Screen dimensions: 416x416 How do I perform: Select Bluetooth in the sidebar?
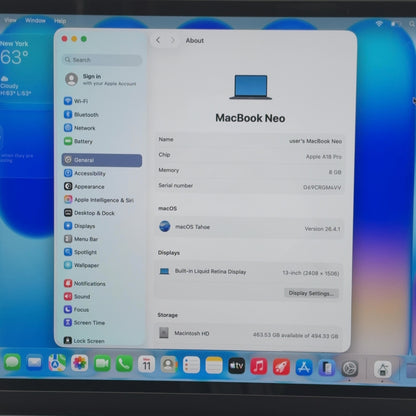point(81,114)
